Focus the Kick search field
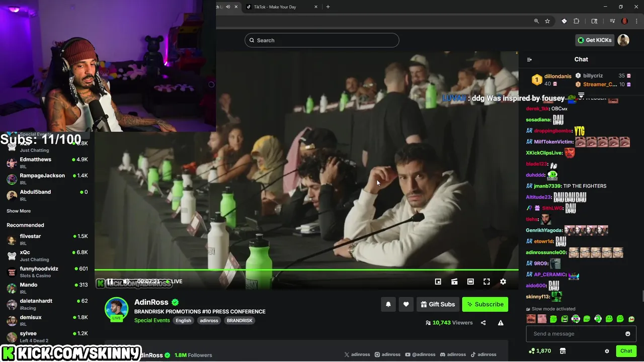The height and width of the screenshot is (362, 644). 322,40
